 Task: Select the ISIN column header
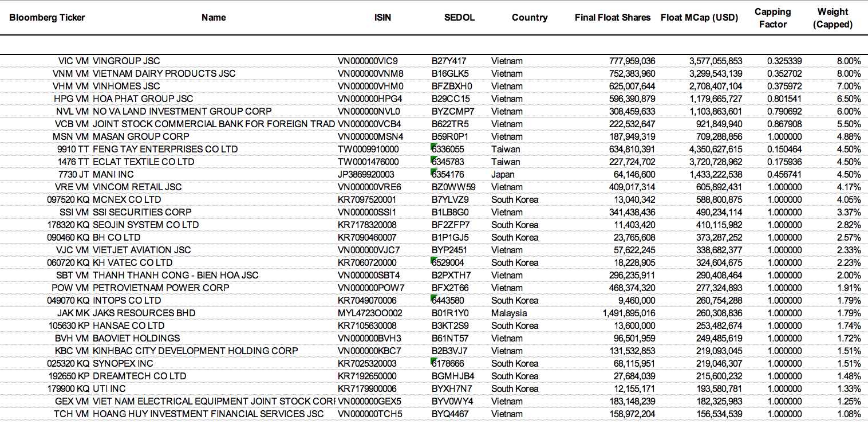tap(382, 17)
